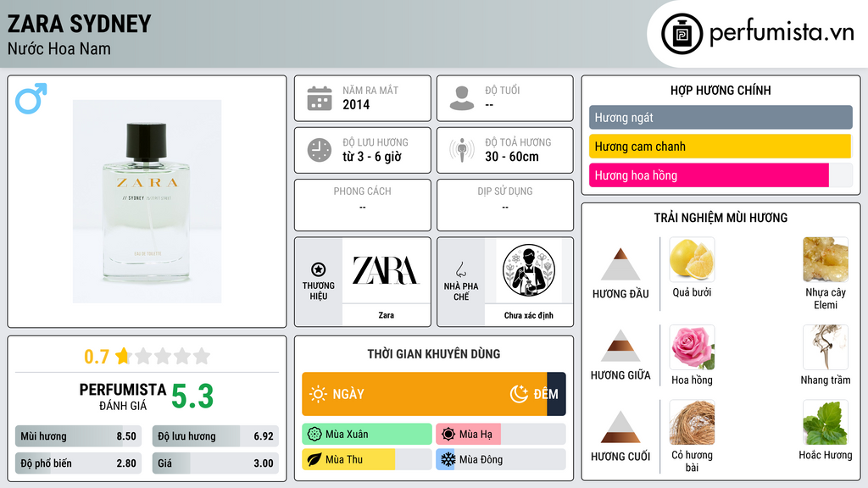Click the clock icon for Độ lưu hương
Screen dimensions: 868x488
[320, 150]
